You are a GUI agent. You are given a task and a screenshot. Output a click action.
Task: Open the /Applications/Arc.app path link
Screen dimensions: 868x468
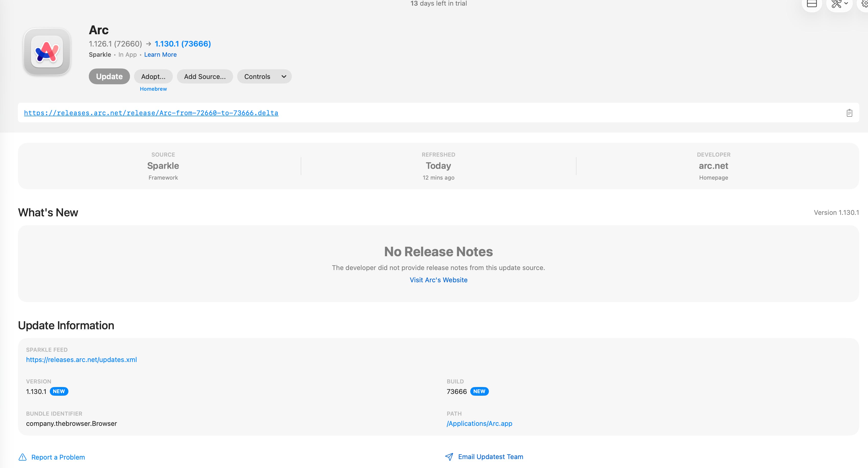pyautogui.click(x=479, y=424)
